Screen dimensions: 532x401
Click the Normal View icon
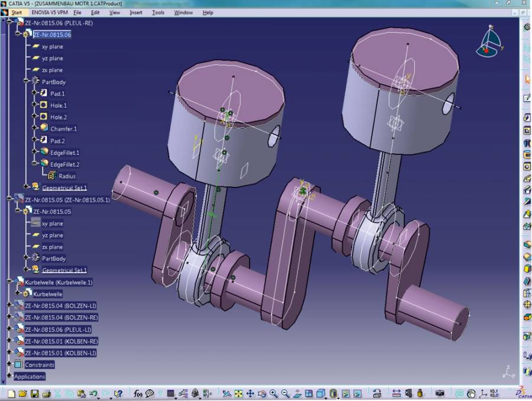coord(297,393)
